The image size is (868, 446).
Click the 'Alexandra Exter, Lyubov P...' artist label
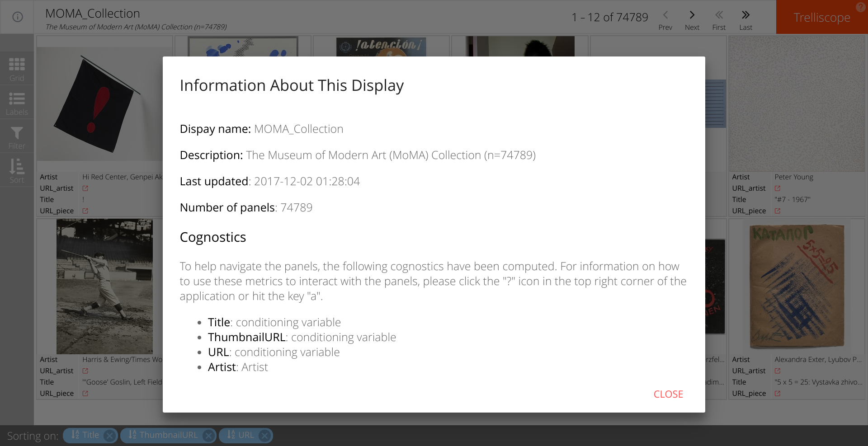[818, 360]
